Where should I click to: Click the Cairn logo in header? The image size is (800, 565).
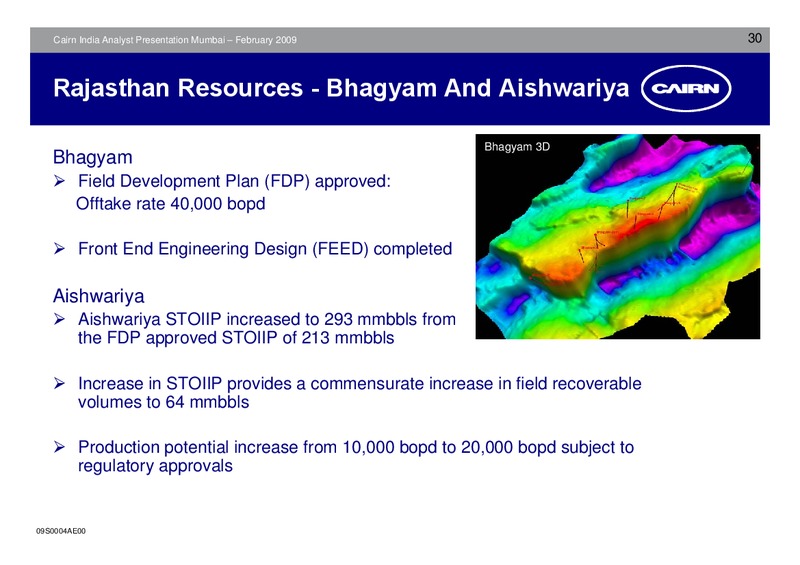click(686, 88)
